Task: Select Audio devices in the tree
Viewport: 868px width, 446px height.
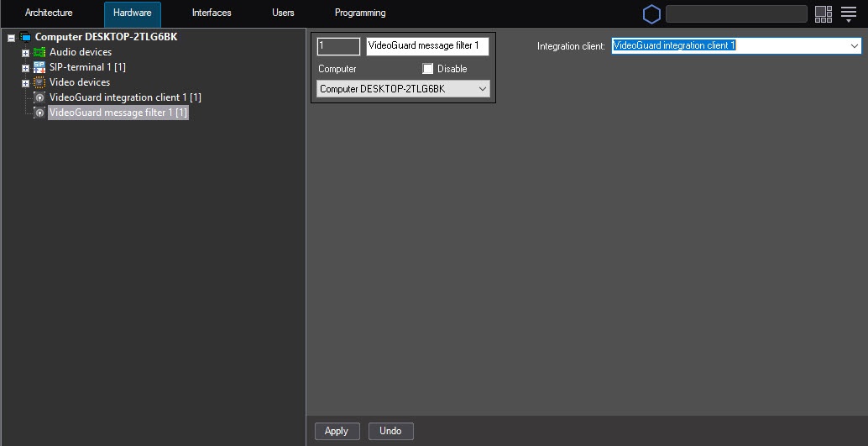Action: pos(81,52)
